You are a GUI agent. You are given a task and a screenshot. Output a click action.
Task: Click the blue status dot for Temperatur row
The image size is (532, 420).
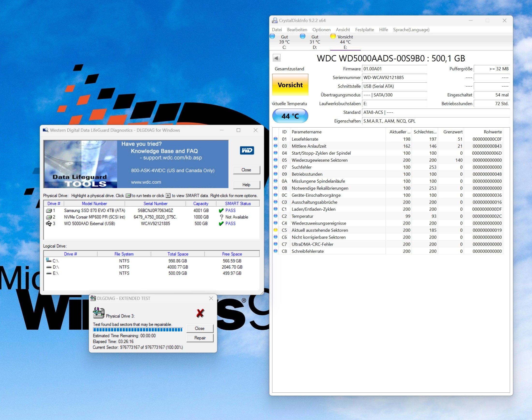click(276, 216)
